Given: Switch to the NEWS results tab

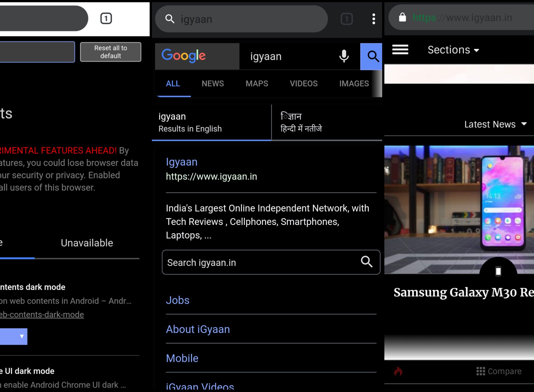Looking at the screenshot, I should click(x=212, y=84).
